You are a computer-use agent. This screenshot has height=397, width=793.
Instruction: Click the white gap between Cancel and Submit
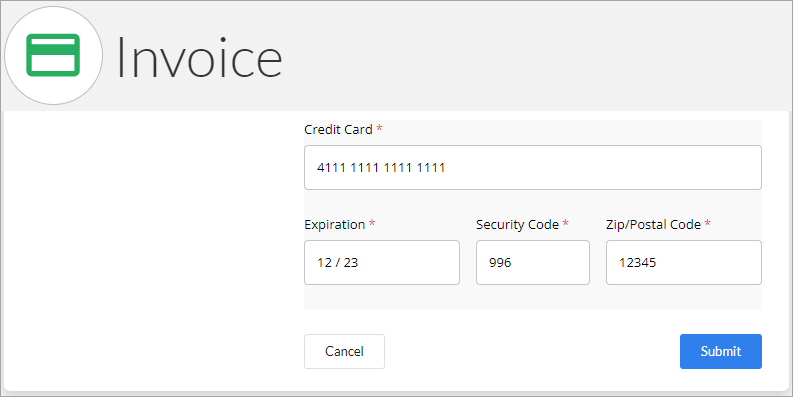tap(532, 351)
